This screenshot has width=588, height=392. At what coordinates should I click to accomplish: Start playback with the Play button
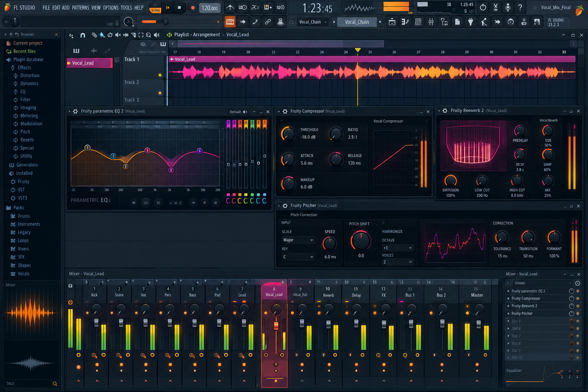pyautogui.click(x=168, y=7)
